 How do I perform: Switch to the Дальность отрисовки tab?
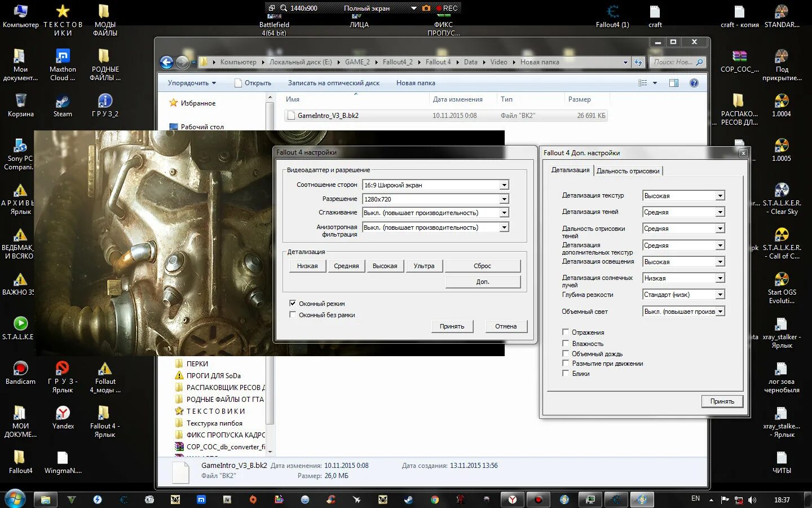pyautogui.click(x=628, y=171)
